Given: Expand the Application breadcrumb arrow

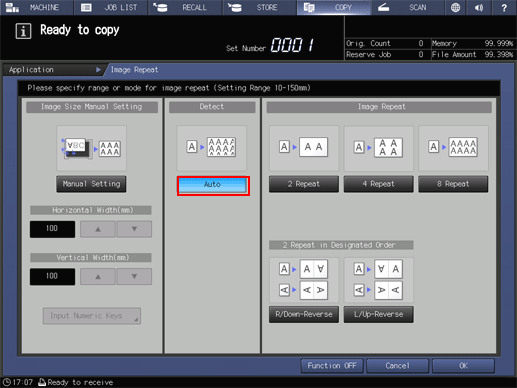Looking at the screenshot, I should click(98, 70).
